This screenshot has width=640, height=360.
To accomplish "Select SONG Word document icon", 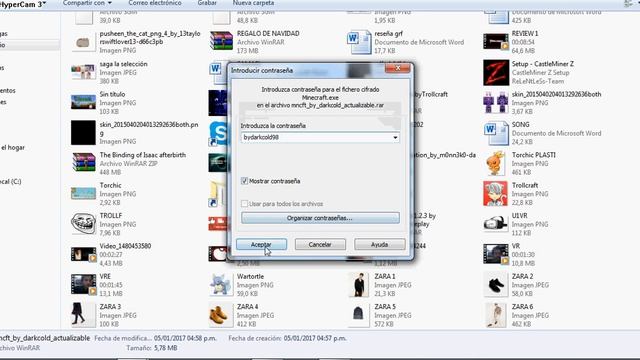I will point(496,133).
